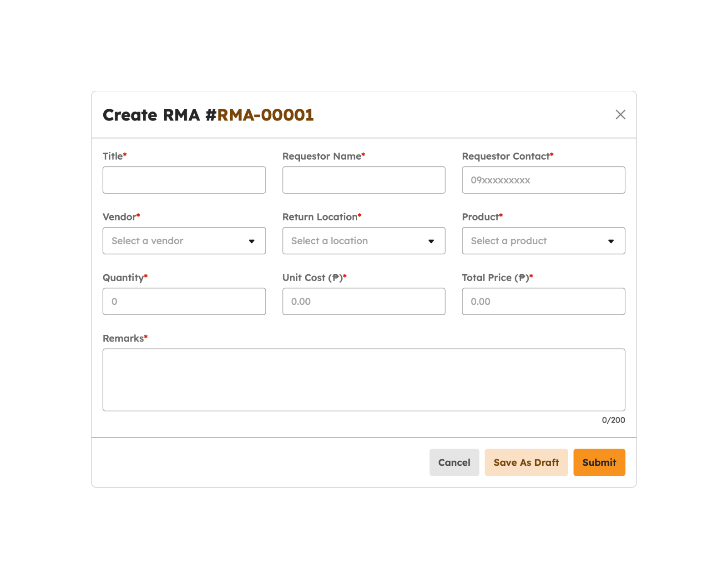
Task: Focus the Requestor Name field
Action: [364, 180]
